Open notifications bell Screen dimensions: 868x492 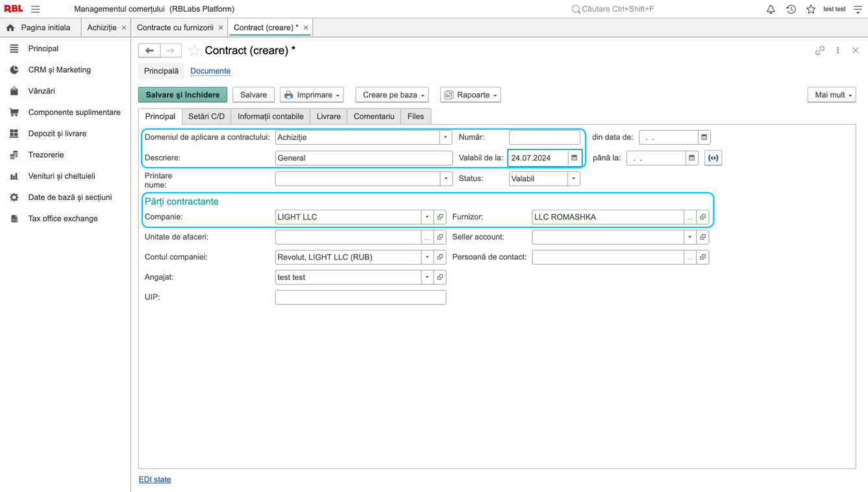pyautogui.click(x=771, y=9)
